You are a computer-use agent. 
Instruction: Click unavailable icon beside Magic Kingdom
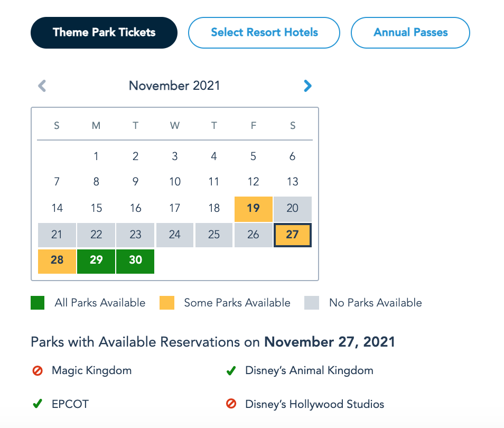[x=38, y=371]
